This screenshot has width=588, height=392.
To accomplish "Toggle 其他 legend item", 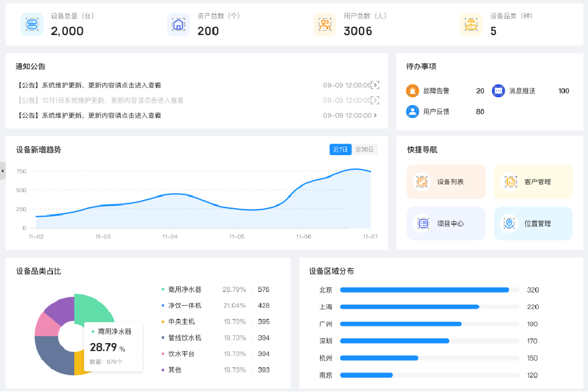I will (171, 370).
